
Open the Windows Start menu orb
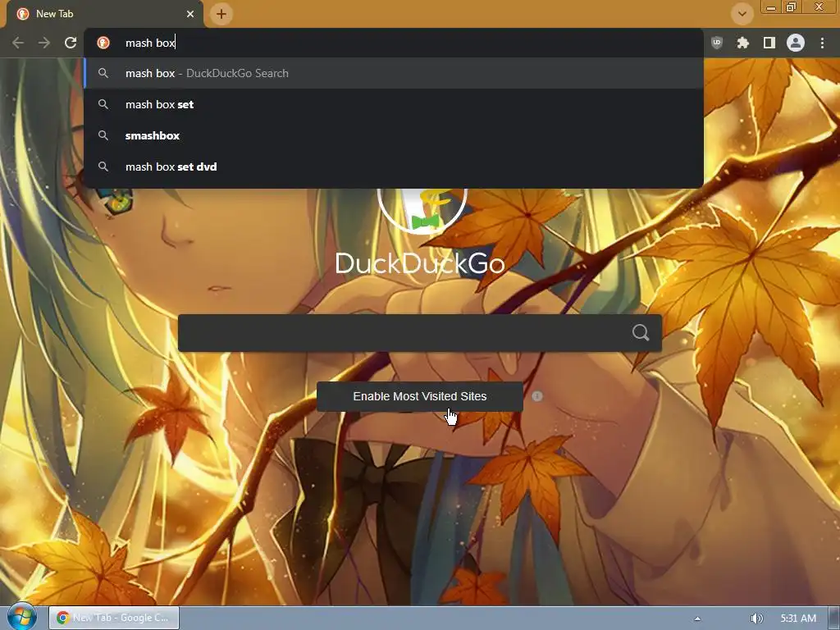pos(21,617)
